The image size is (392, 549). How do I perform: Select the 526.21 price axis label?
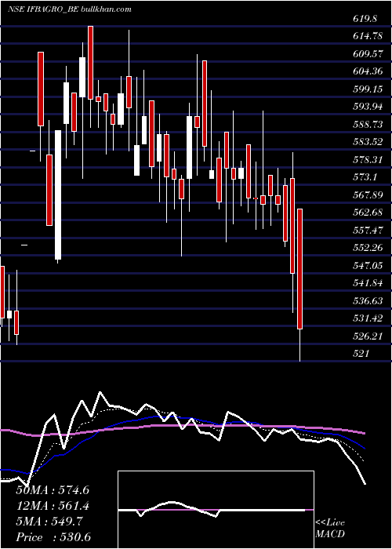pyautogui.click(x=368, y=336)
